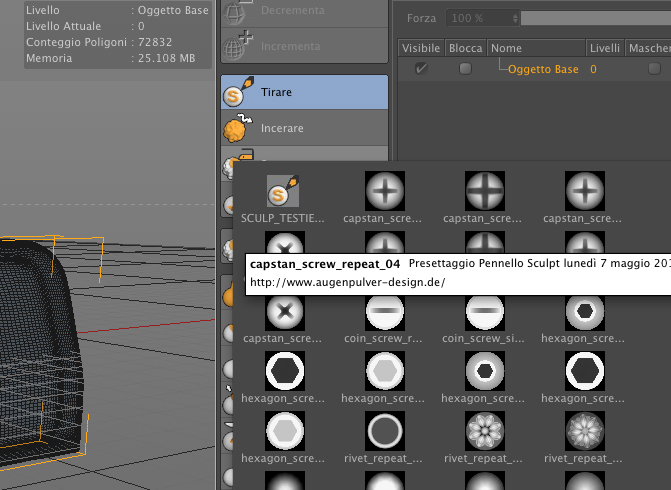Toggle the Maschera checkbox for Oggetto Base

click(654, 68)
